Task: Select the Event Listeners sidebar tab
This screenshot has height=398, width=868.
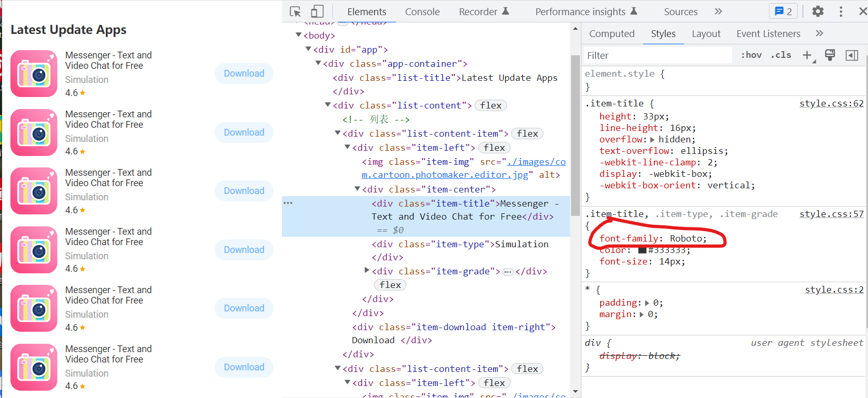Action: (x=768, y=33)
